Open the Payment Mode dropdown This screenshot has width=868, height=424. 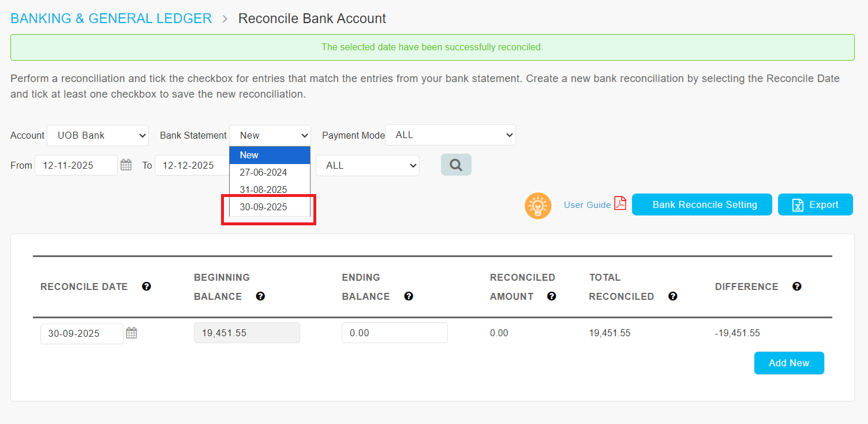(x=450, y=135)
